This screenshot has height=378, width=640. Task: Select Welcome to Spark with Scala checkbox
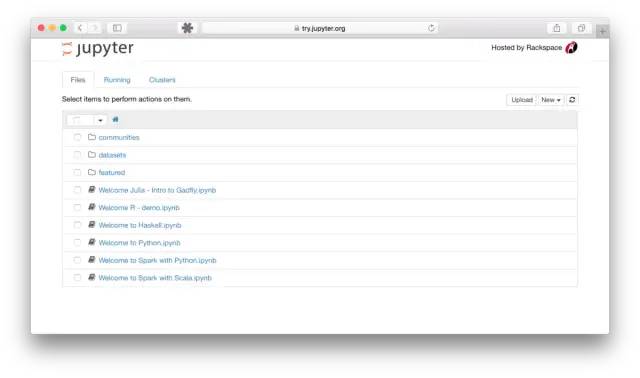tap(77, 278)
